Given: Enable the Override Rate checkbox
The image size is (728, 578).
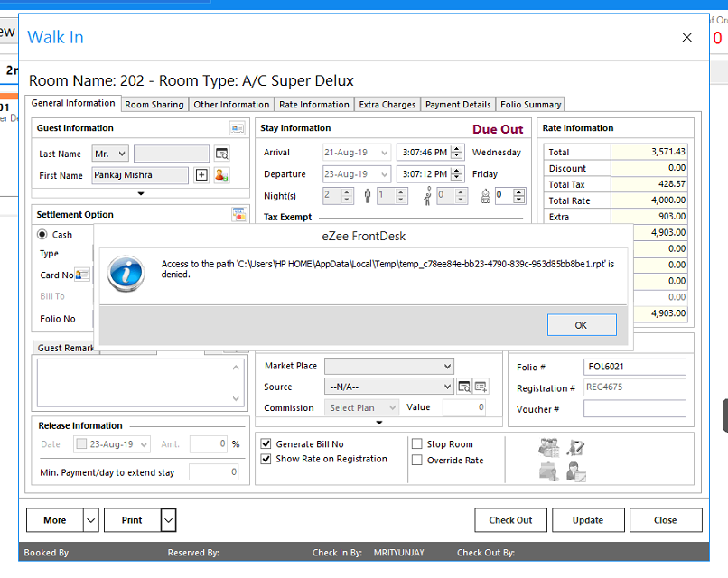Looking at the screenshot, I should click(417, 460).
